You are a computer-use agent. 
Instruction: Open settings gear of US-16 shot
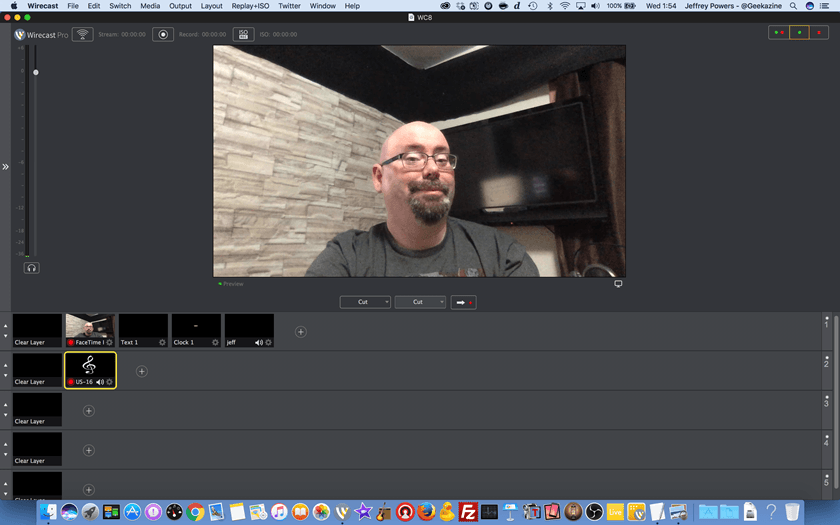(109, 382)
